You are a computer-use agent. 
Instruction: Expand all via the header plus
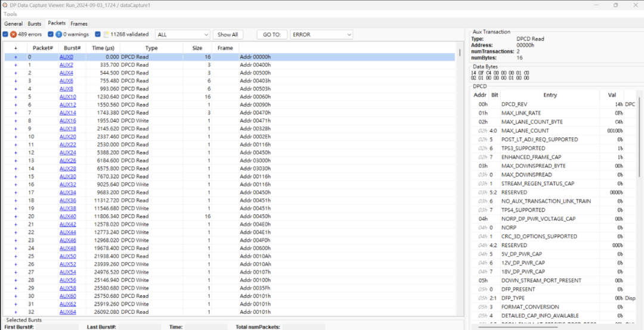[16, 48]
